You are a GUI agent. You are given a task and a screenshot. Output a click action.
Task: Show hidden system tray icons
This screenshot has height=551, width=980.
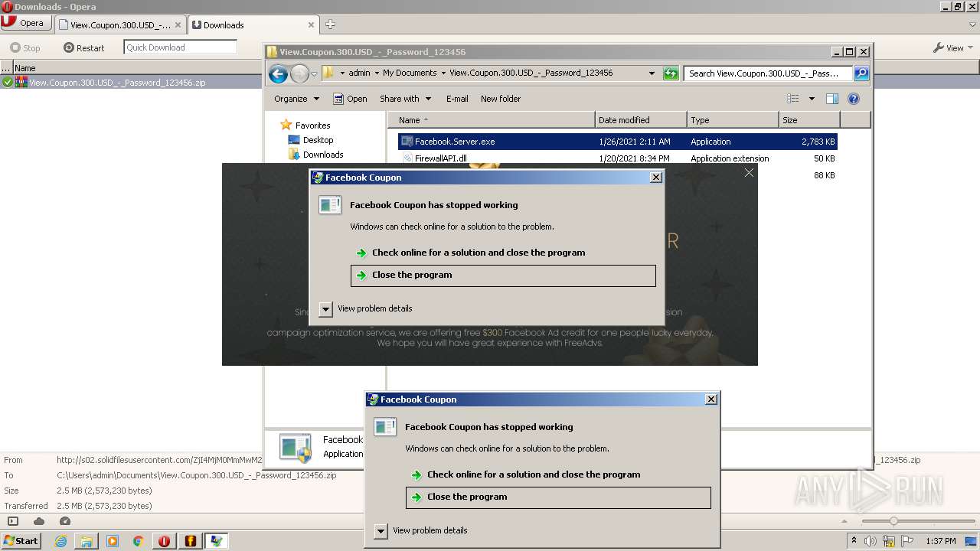(x=854, y=540)
